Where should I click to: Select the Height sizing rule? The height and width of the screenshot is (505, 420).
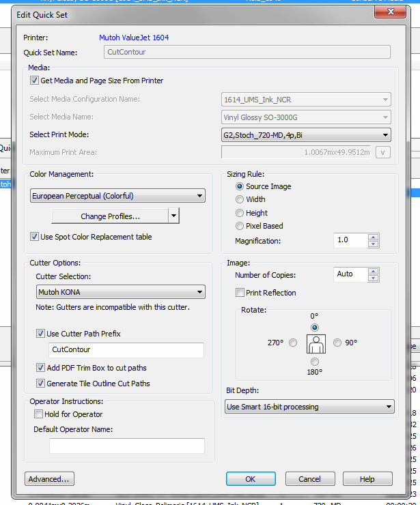coord(240,213)
